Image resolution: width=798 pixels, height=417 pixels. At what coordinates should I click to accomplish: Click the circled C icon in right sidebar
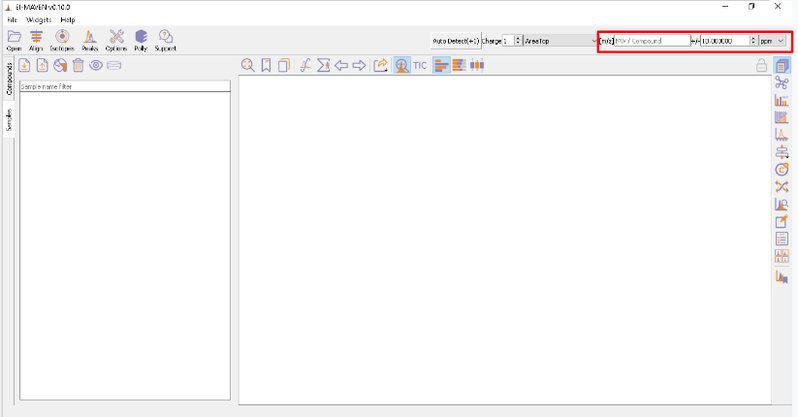click(x=782, y=170)
